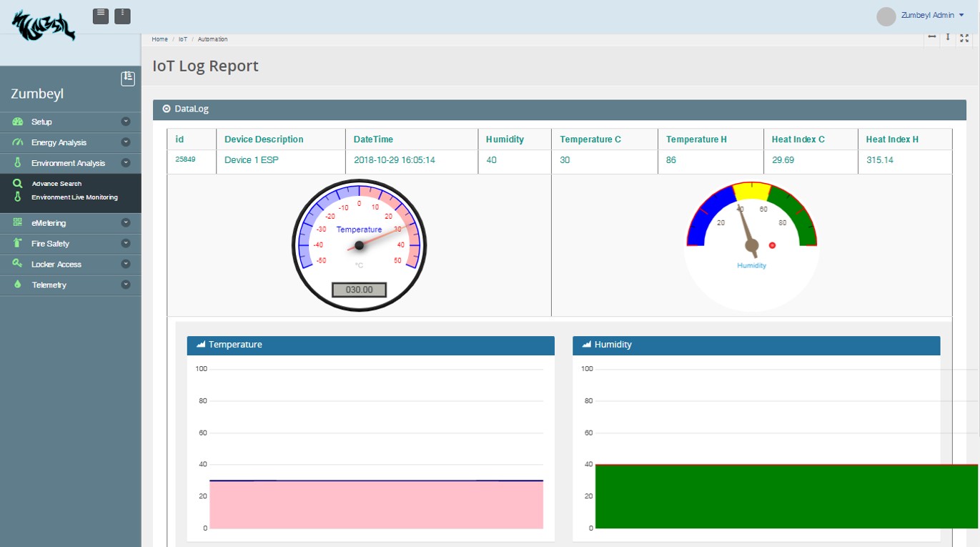
Task: Click the horizontal resize arrow icon
Action: [x=932, y=37]
